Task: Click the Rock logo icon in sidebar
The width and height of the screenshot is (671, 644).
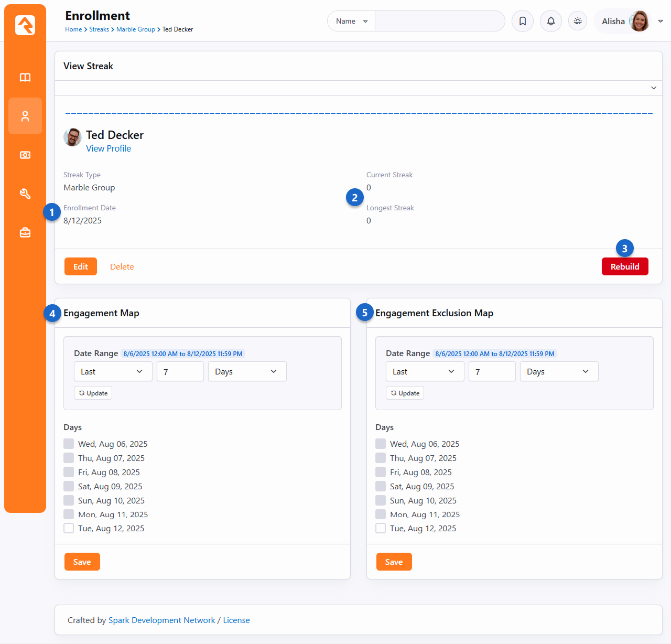Action: [25, 25]
